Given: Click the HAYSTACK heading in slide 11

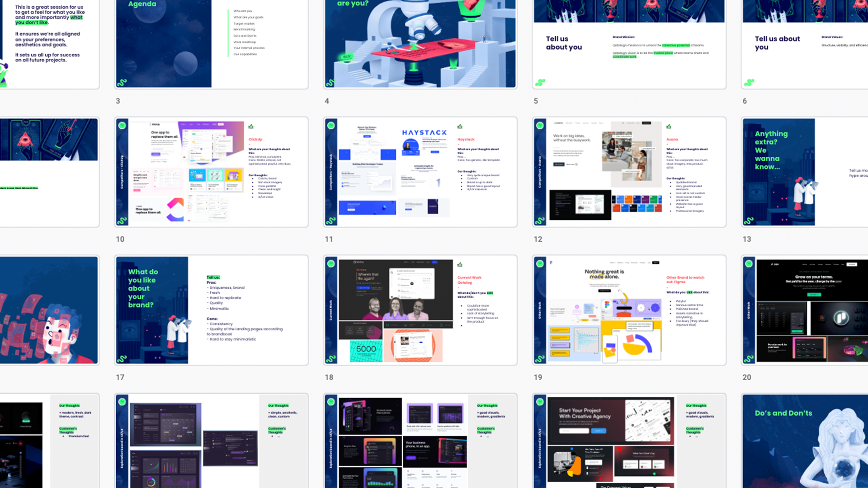Looking at the screenshot, I should (x=424, y=133).
